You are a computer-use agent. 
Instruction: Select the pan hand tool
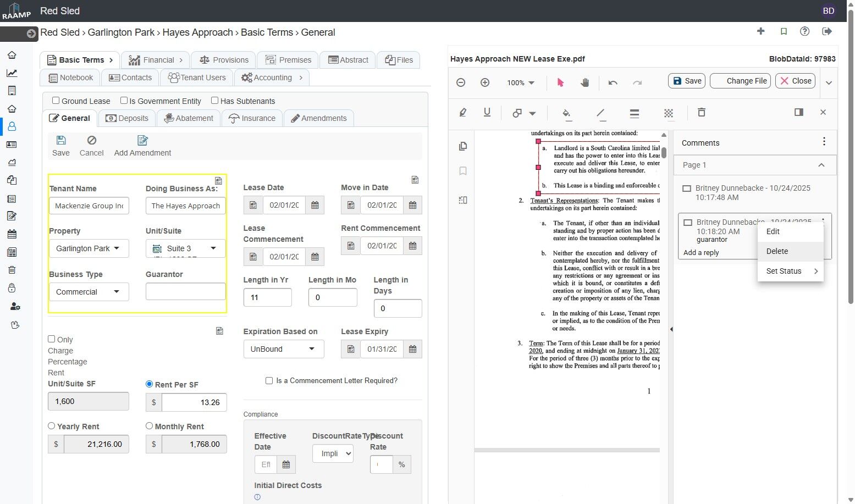584,82
